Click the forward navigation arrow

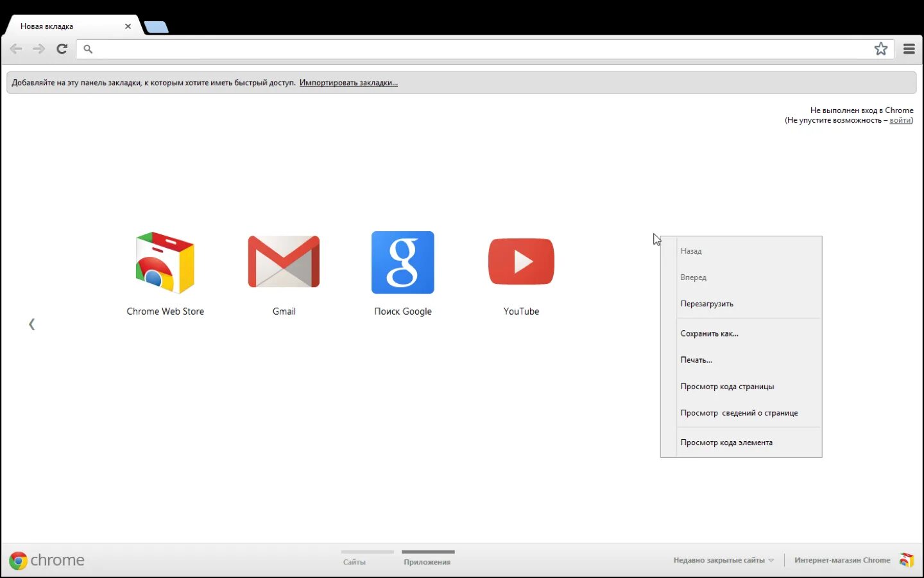pyautogui.click(x=38, y=49)
